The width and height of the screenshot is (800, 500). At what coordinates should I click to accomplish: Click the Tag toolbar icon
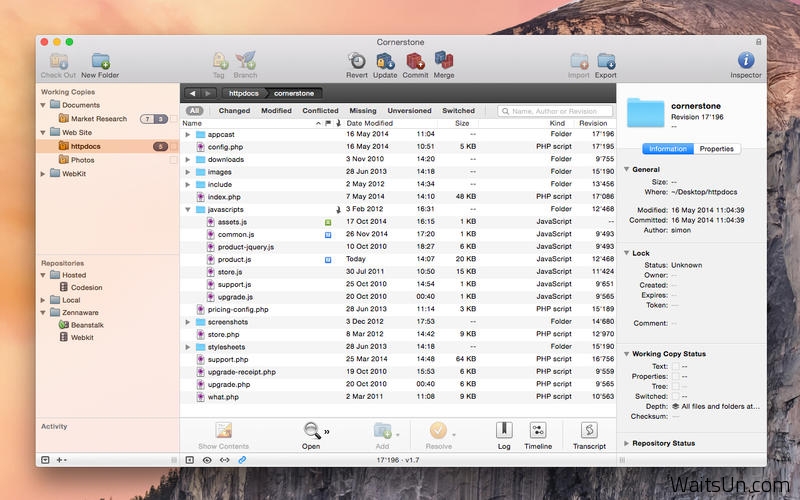coord(219,61)
